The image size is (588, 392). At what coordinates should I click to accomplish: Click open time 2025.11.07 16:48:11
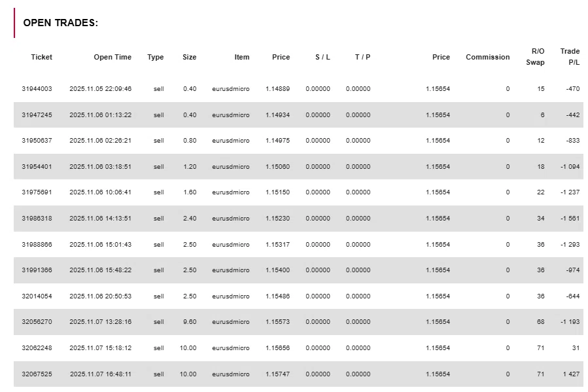point(101,374)
